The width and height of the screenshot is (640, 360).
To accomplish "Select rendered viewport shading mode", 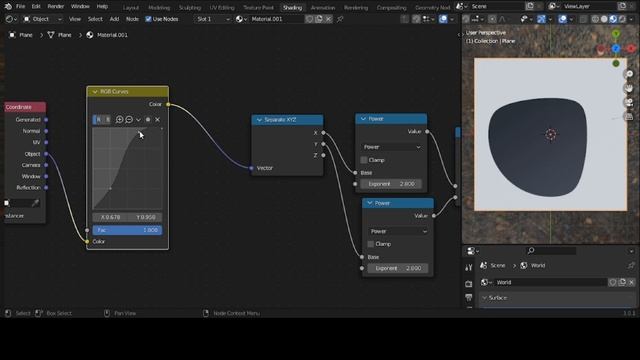I will [622, 19].
